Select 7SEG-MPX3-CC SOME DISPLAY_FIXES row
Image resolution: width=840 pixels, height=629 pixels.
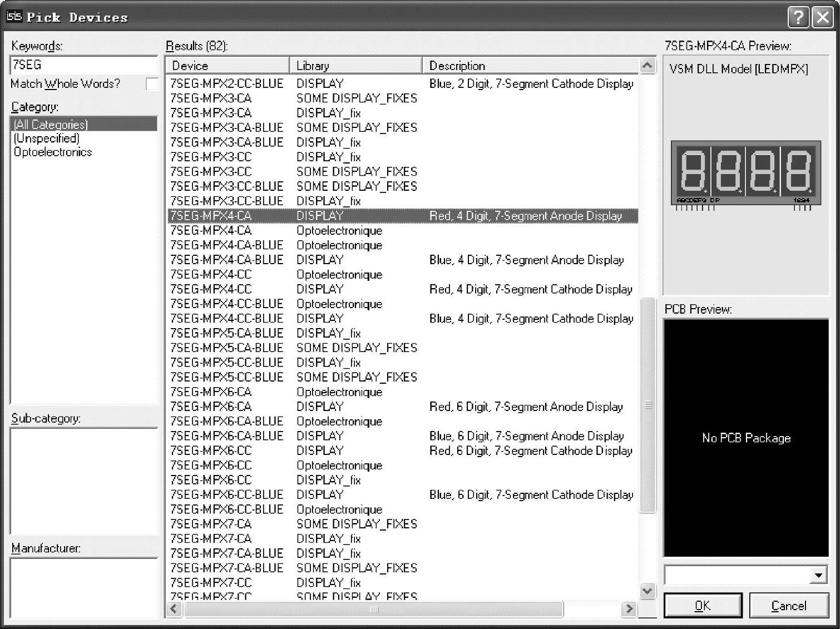point(403,172)
